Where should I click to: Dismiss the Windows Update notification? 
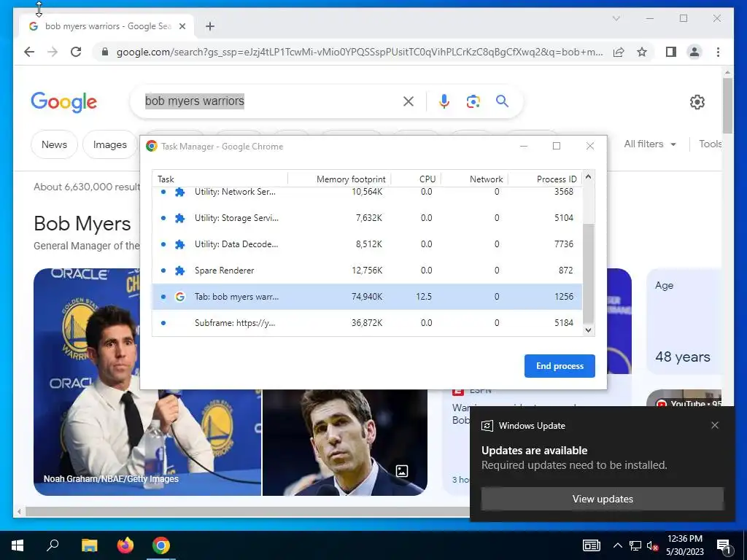pyautogui.click(x=715, y=425)
